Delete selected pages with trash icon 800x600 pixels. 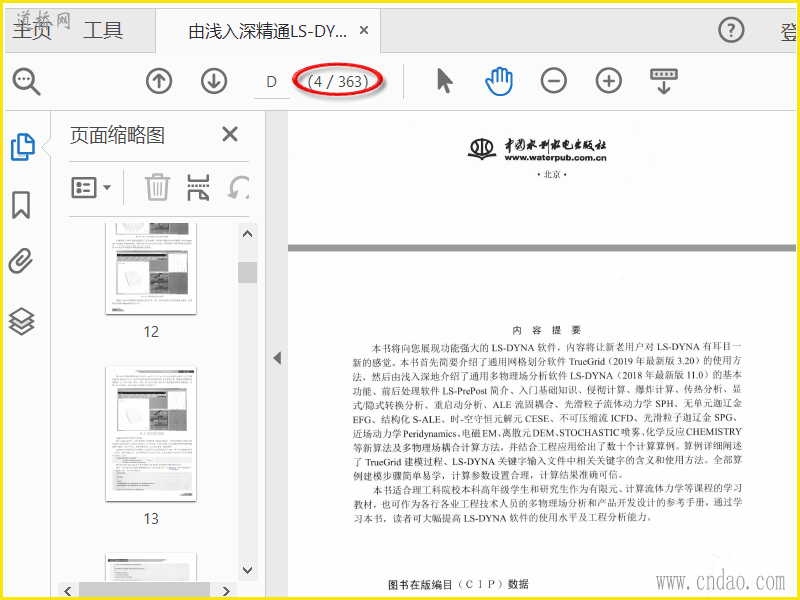click(x=157, y=187)
